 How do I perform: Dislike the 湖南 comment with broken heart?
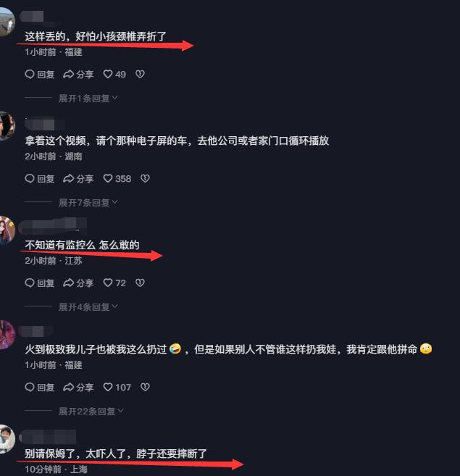tap(145, 178)
